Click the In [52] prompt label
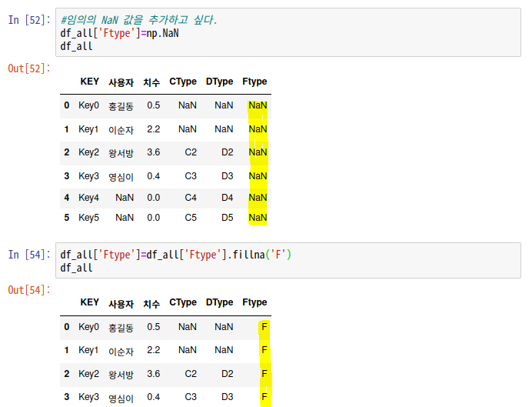Image resolution: width=532 pixels, height=407 pixels. (x=29, y=20)
